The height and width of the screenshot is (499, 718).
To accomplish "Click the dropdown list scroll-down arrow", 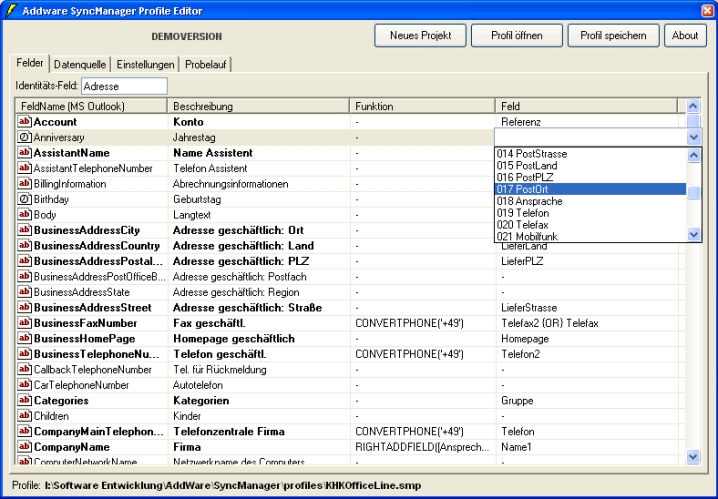I will click(694, 234).
